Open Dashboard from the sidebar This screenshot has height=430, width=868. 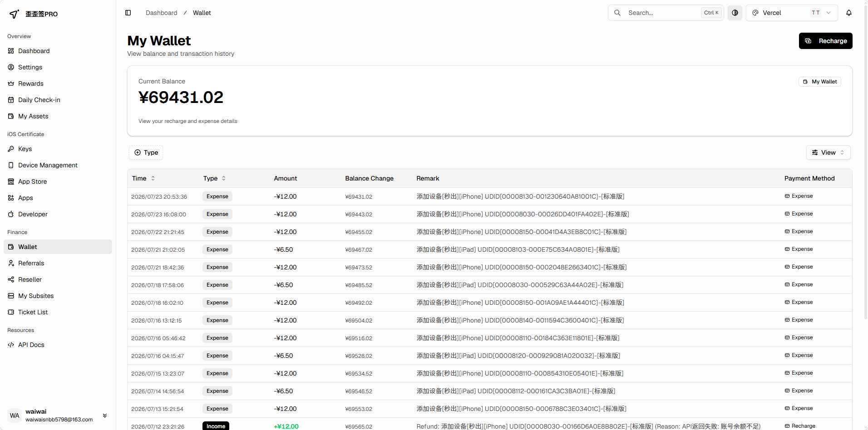click(58, 51)
